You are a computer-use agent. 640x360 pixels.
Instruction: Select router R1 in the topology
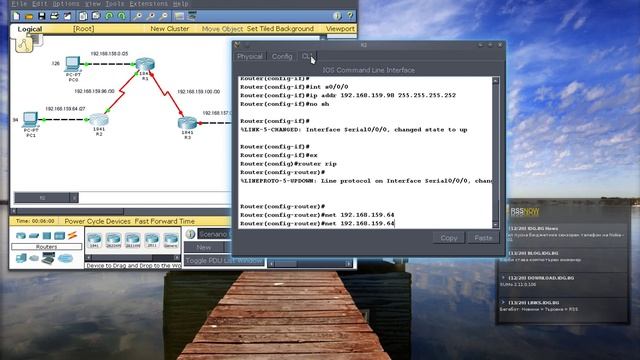145,64
